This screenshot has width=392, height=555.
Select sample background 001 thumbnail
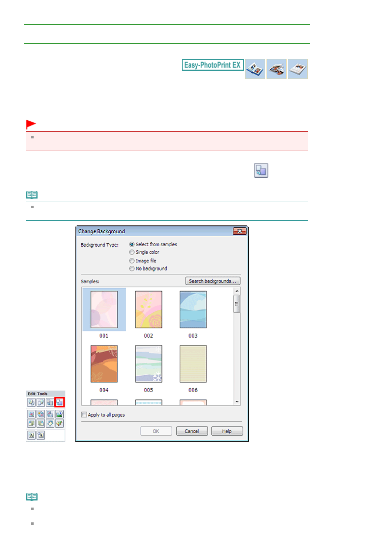pyautogui.click(x=104, y=309)
